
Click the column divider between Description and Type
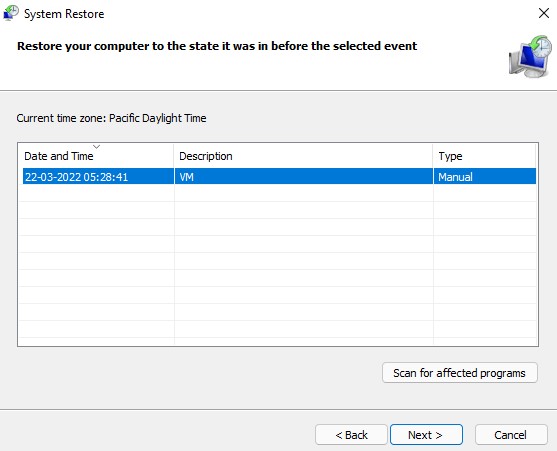point(433,156)
